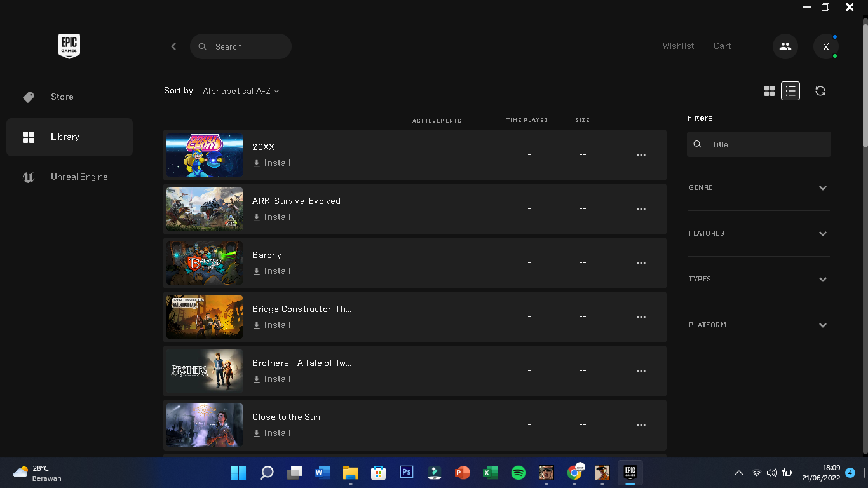Launch Word from the taskbar
The height and width of the screenshot is (488, 868).
[x=323, y=473]
